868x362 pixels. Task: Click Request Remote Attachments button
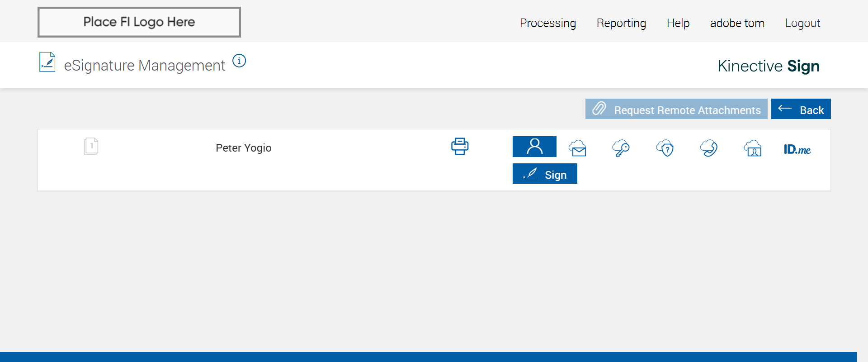pos(676,109)
